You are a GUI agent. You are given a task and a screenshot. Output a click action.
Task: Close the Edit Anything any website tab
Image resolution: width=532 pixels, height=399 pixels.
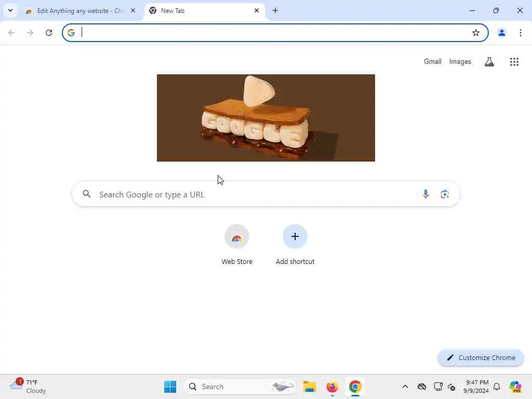pyautogui.click(x=133, y=10)
